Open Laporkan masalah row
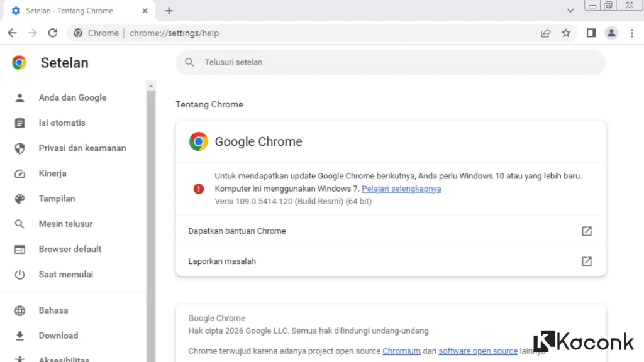644x362 pixels. tap(391, 261)
